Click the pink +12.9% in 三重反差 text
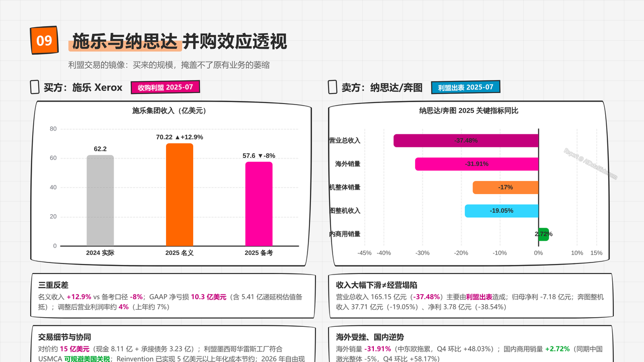 tap(78, 297)
